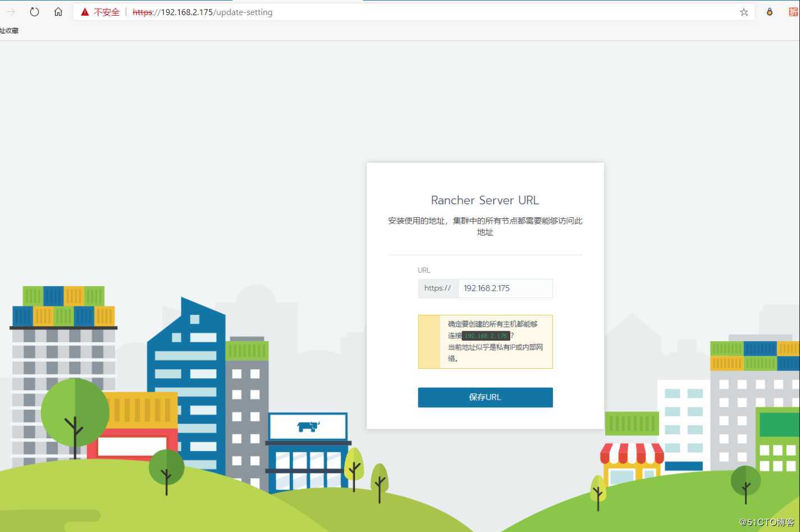Screen dimensions: 800x532
Task: Open the penguin extension icon
Action: point(770,12)
